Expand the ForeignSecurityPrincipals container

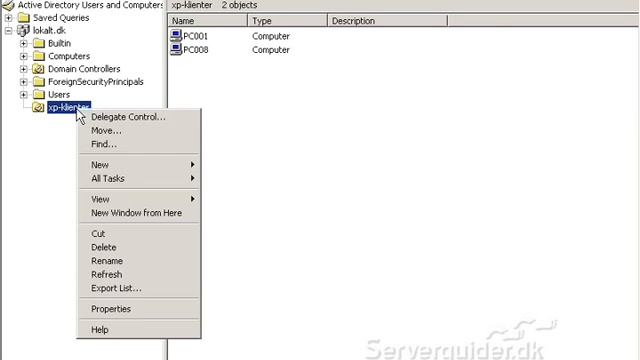click(24, 82)
